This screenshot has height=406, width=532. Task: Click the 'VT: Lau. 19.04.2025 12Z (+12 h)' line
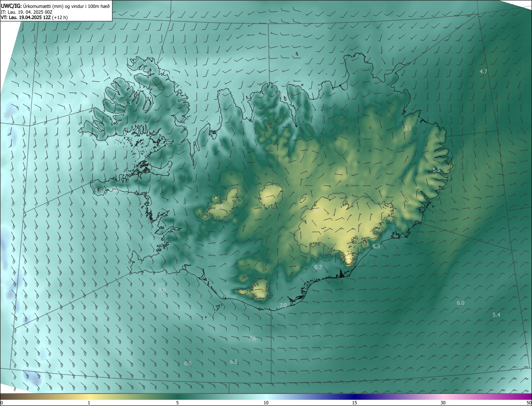[35, 18]
